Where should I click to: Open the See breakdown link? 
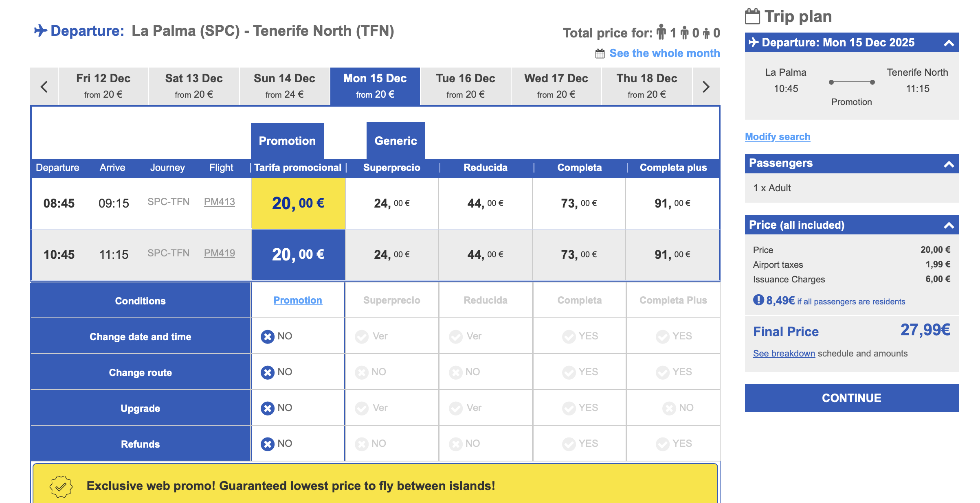[784, 353]
